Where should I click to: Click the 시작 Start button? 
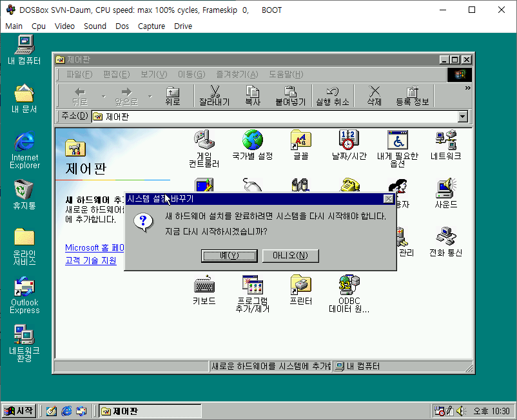click(x=19, y=411)
